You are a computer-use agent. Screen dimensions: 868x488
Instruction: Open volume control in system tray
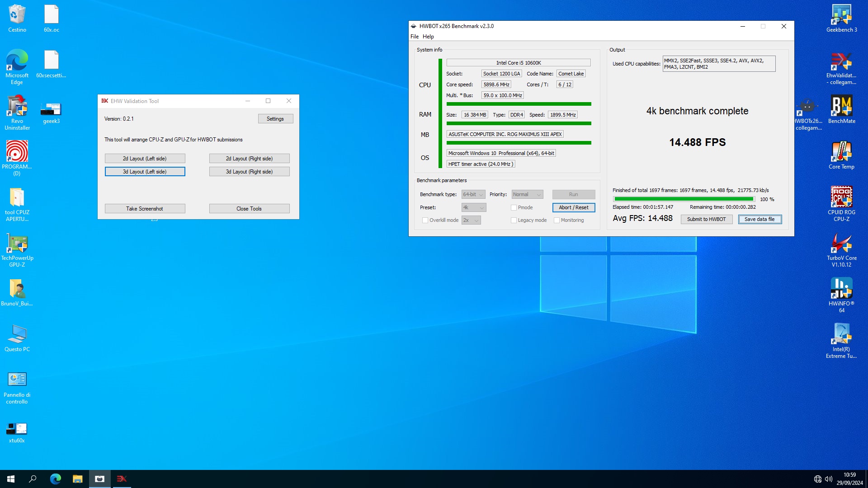829,479
